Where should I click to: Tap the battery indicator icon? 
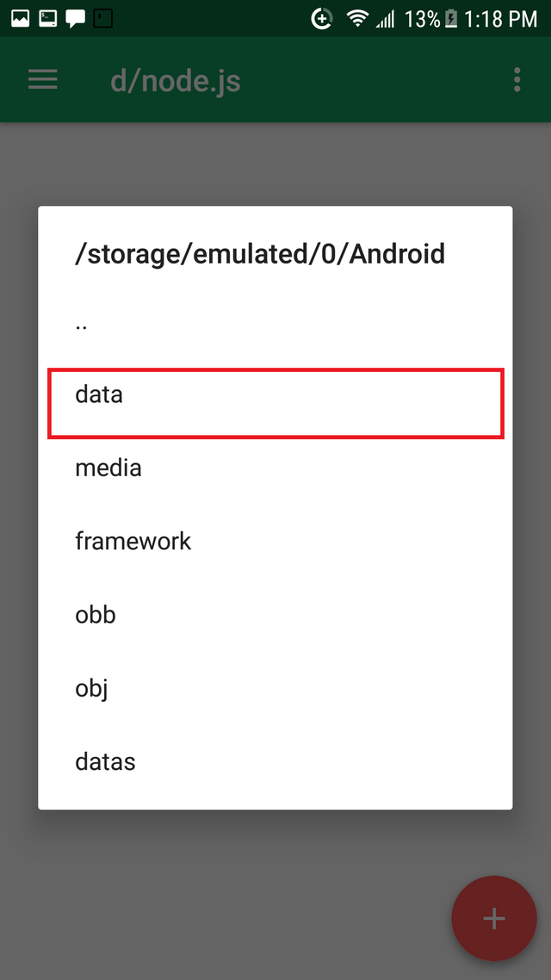(451, 19)
